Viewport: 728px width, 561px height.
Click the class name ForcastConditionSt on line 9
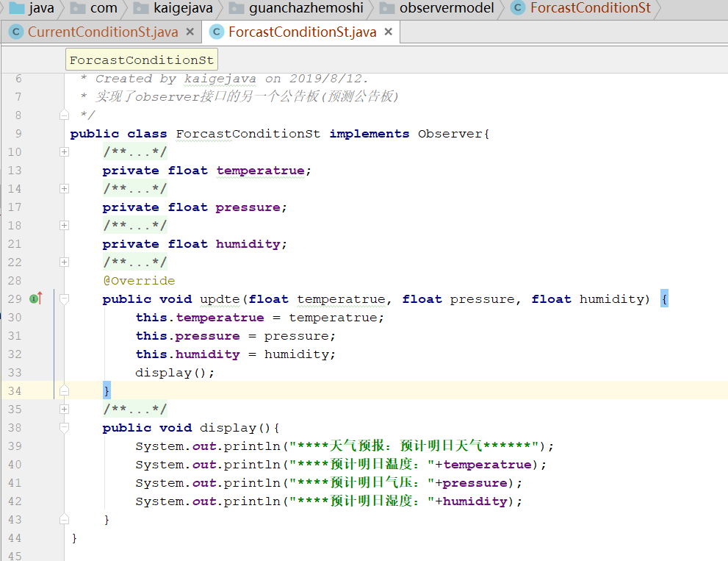[248, 134]
